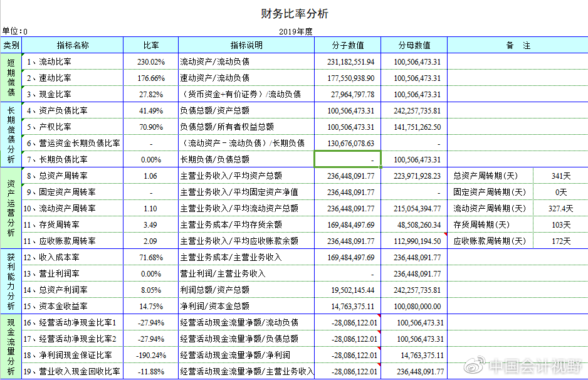Click the -11.88% ratio value

150,372
